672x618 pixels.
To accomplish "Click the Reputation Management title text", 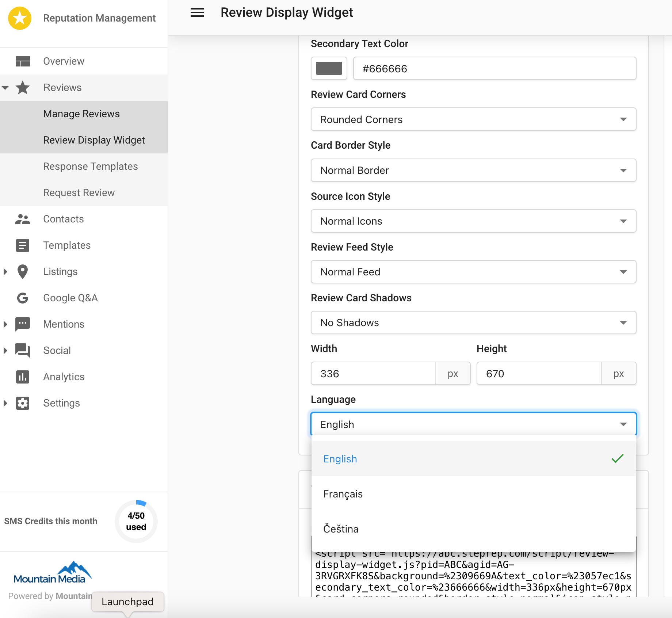I will (x=99, y=18).
